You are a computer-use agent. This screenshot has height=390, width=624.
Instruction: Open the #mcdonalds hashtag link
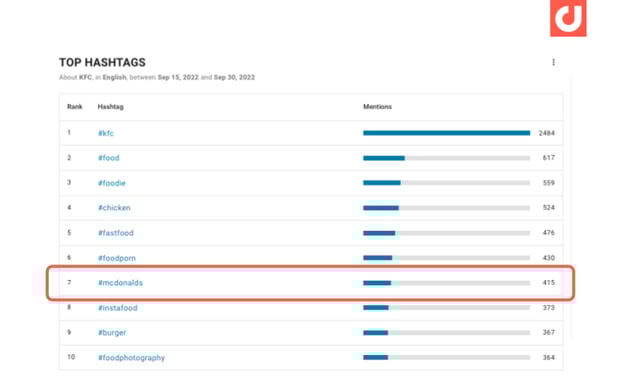(x=120, y=283)
